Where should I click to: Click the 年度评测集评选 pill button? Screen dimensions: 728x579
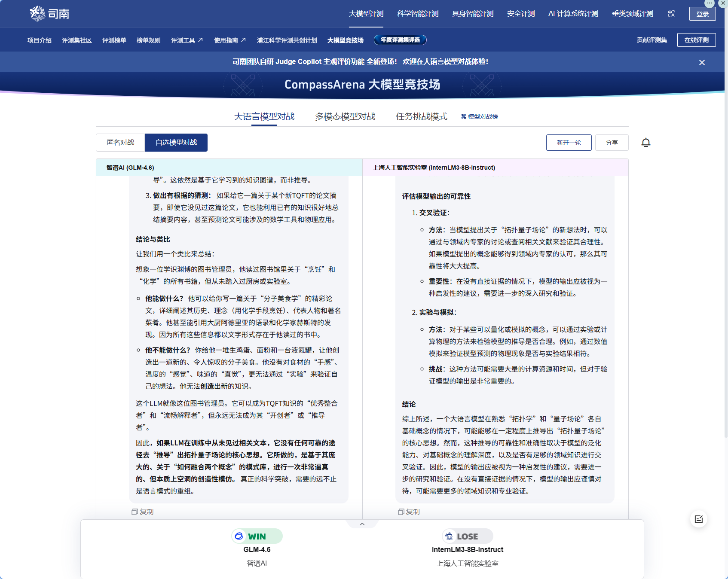pos(400,40)
